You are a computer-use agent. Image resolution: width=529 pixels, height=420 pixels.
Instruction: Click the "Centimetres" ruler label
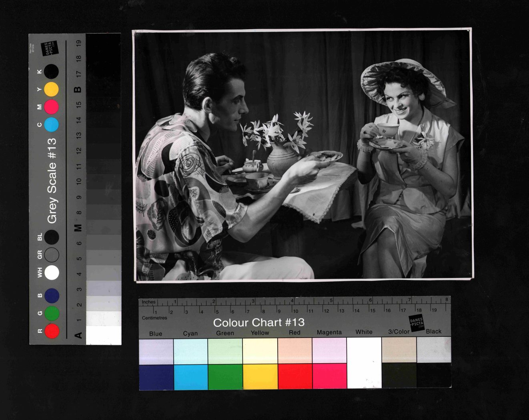pos(154,318)
